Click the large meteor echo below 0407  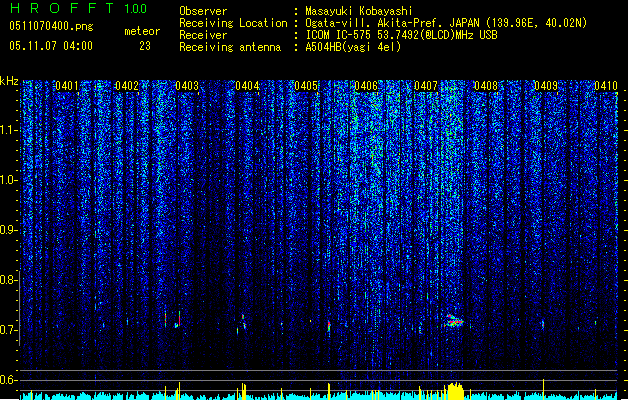pyautogui.click(x=454, y=321)
